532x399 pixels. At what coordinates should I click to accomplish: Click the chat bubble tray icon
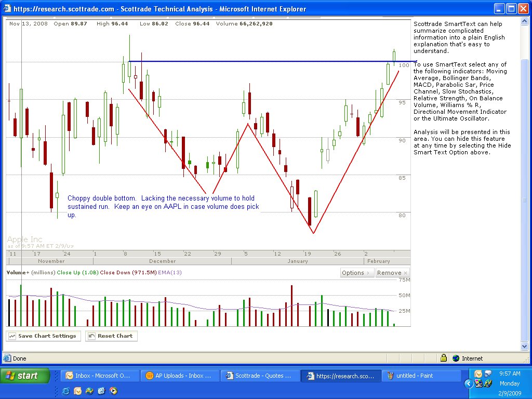click(488, 374)
